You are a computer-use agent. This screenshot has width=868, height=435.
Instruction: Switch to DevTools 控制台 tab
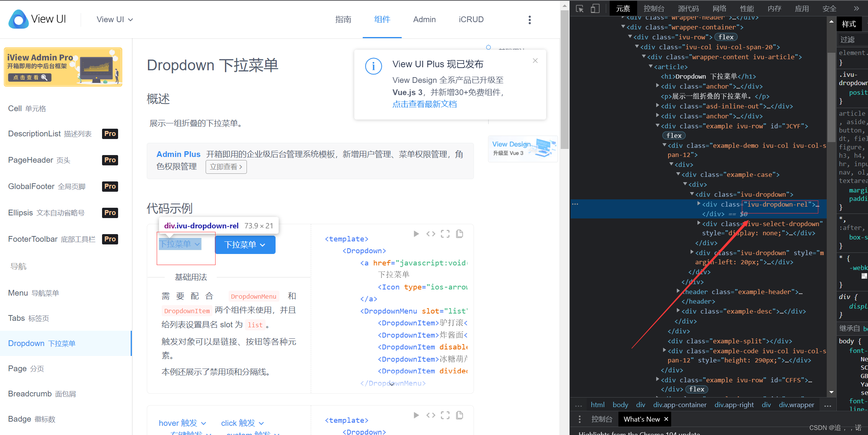click(654, 8)
